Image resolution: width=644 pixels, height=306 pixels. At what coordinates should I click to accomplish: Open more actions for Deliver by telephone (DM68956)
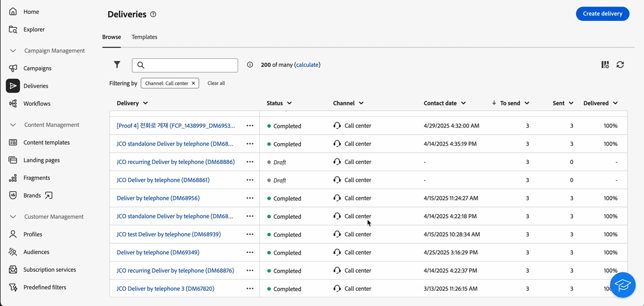(250, 198)
